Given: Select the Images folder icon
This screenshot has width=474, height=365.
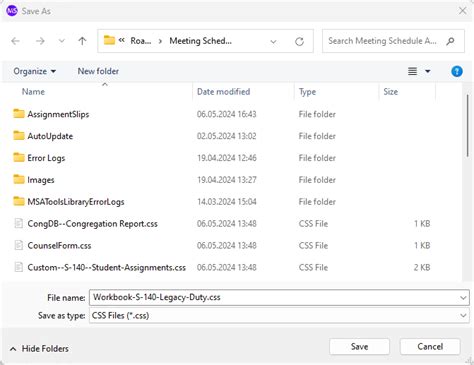Looking at the screenshot, I should [19, 179].
